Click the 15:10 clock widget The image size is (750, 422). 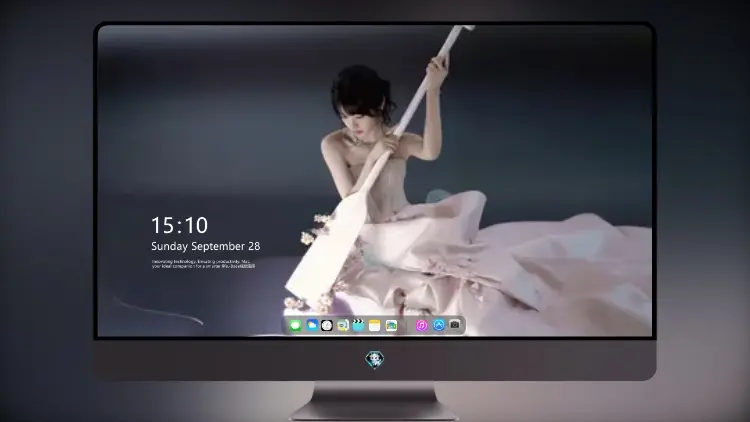tap(179, 225)
